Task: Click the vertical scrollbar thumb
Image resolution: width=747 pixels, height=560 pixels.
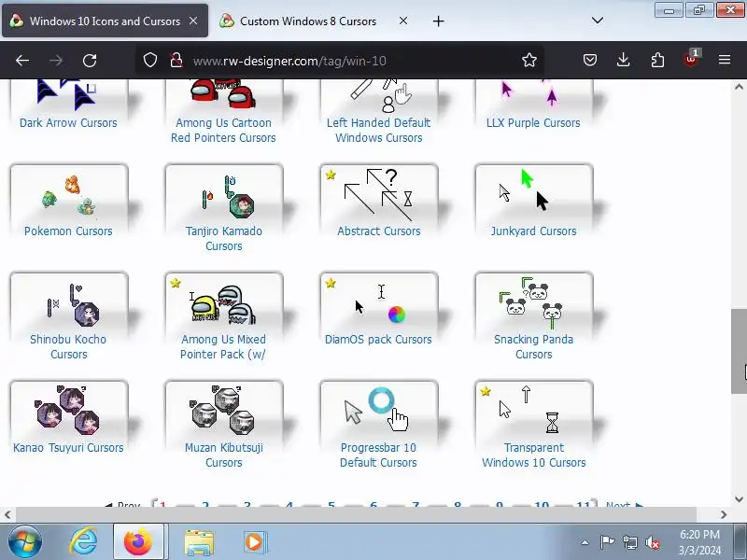Action: click(739, 352)
